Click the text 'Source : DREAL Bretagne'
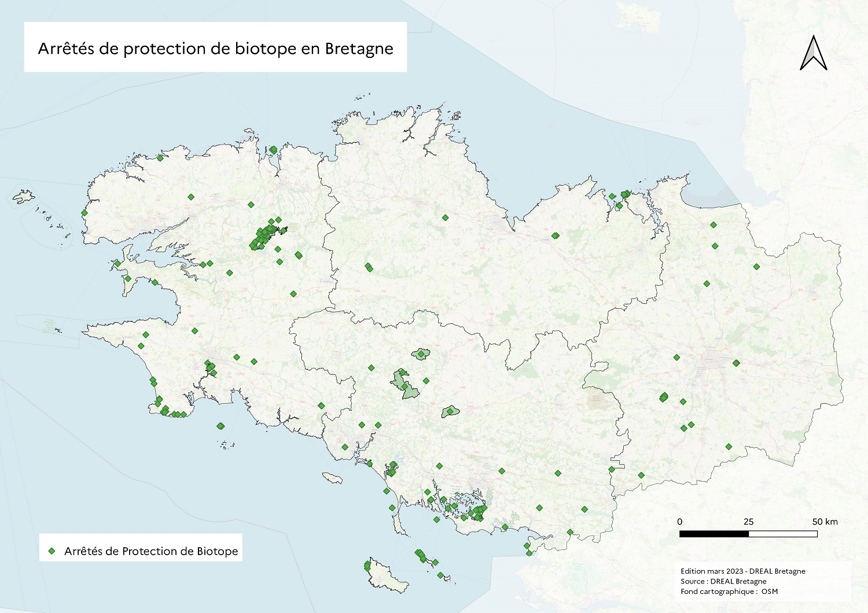 coord(723,581)
